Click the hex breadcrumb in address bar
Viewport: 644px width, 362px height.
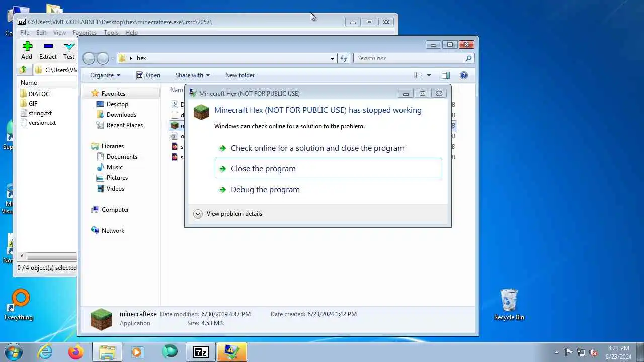tap(141, 58)
